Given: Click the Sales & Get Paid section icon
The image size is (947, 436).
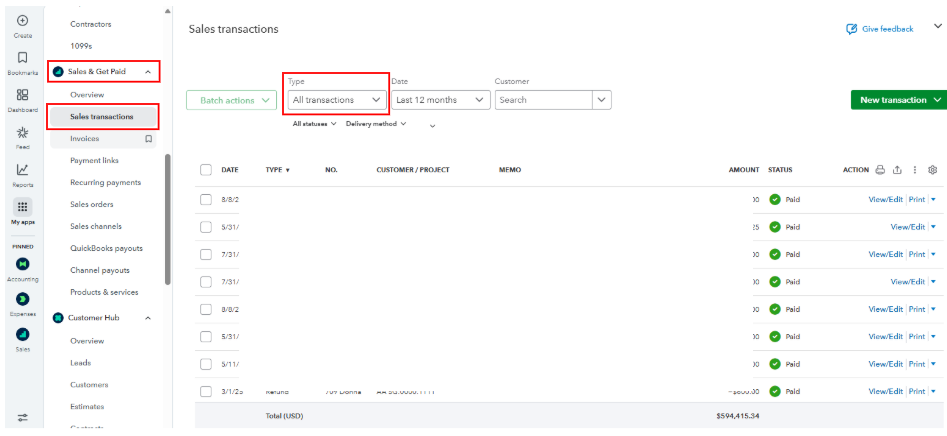Looking at the screenshot, I should tap(59, 72).
